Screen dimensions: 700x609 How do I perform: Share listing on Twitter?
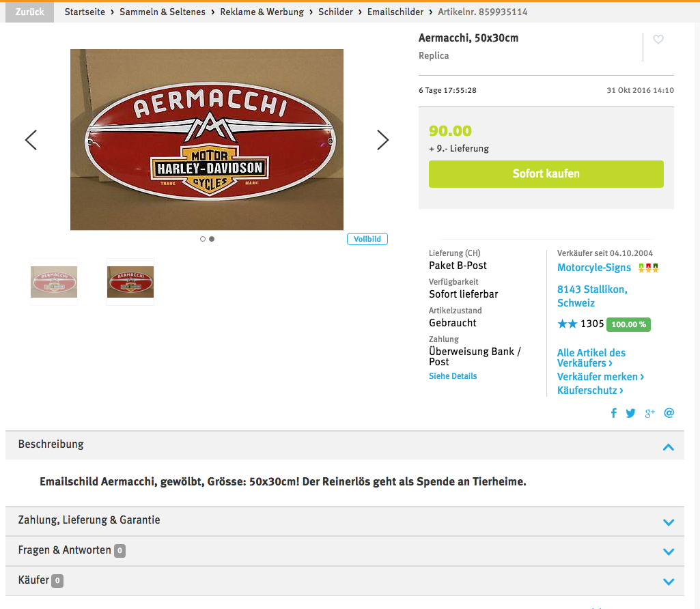pyautogui.click(x=630, y=413)
